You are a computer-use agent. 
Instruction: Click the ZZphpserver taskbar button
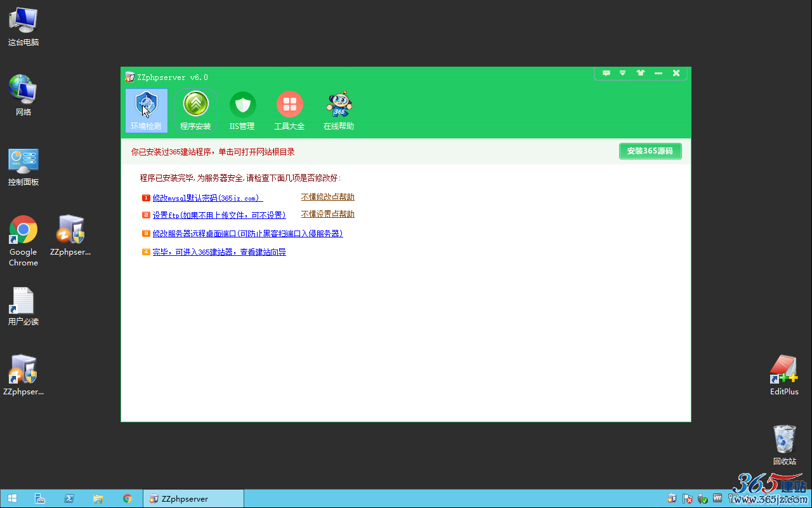point(193,498)
